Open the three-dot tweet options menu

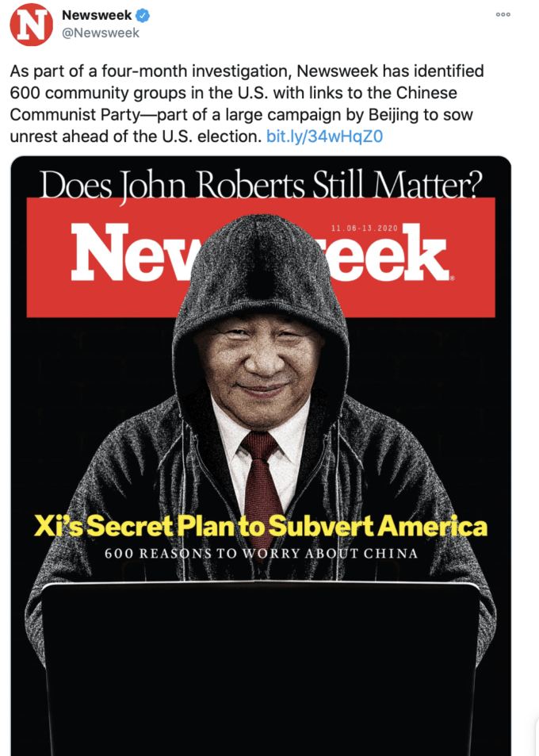click(503, 14)
